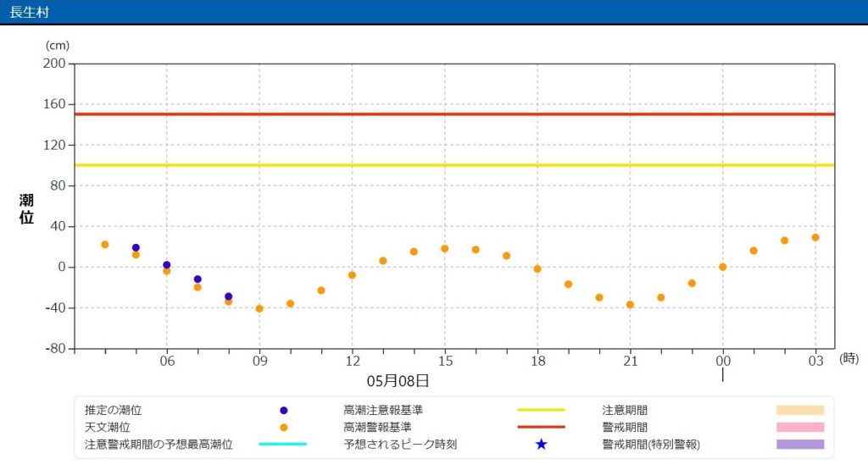
Task: Click the -80 y-axis value
Action: tap(55, 349)
